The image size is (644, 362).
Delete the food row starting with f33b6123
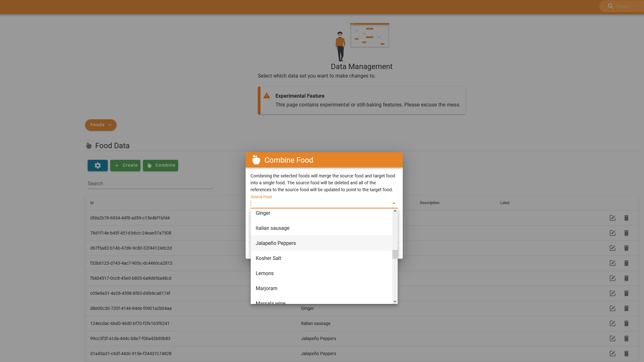(626, 263)
